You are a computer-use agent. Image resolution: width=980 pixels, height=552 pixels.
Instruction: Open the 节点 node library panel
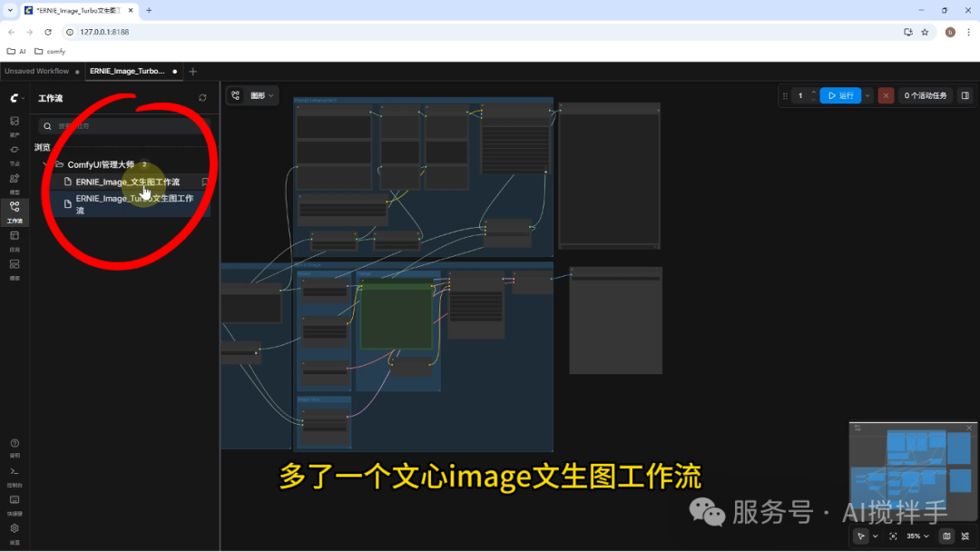pos(15,153)
